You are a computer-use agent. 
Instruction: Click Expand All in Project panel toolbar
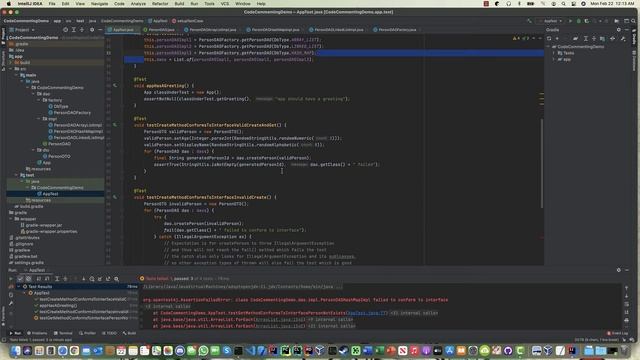73,30
